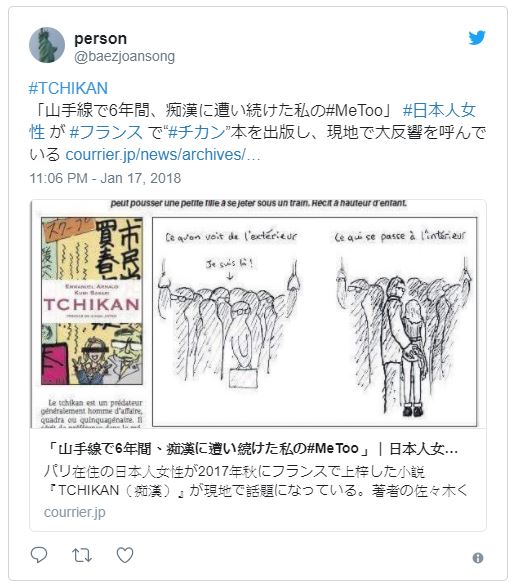Click the reply speech bubble icon
514x588 pixels.
[x=39, y=555]
